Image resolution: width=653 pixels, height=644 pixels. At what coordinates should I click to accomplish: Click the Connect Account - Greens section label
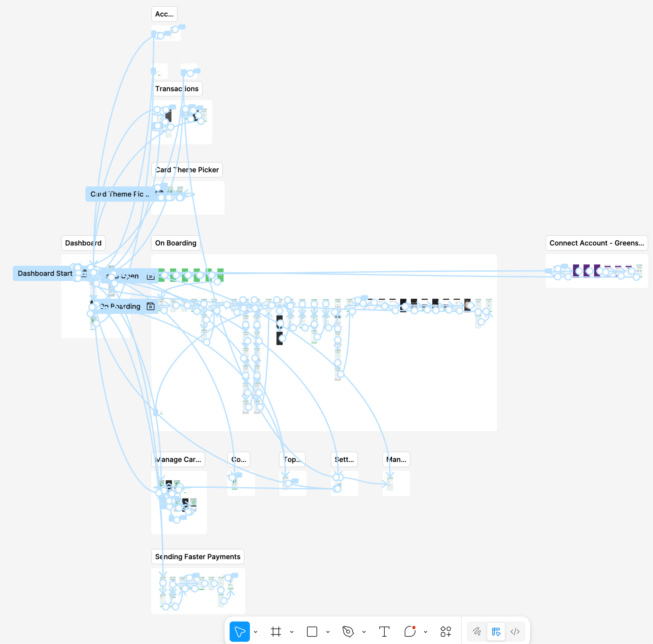[597, 243]
